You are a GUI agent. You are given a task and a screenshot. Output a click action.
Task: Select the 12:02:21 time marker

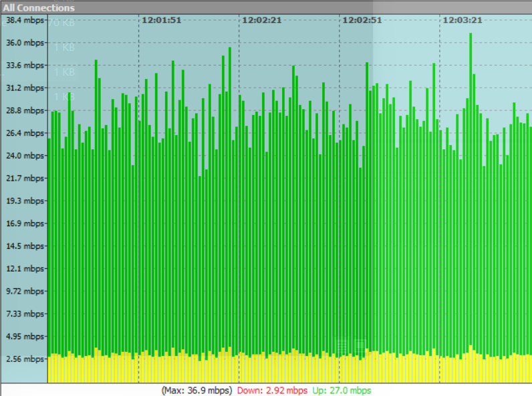(x=262, y=20)
